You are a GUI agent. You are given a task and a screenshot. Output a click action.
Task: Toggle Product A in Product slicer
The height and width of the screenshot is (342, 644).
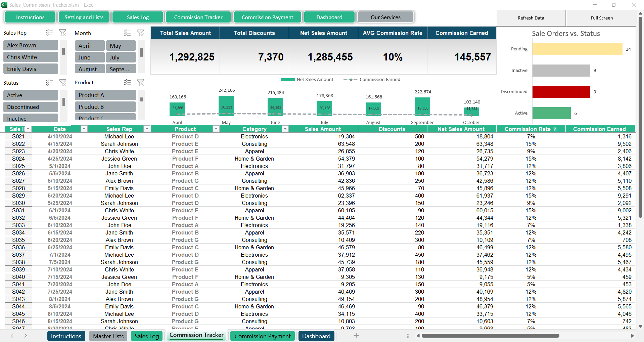pyautogui.click(x=105, y=95)
